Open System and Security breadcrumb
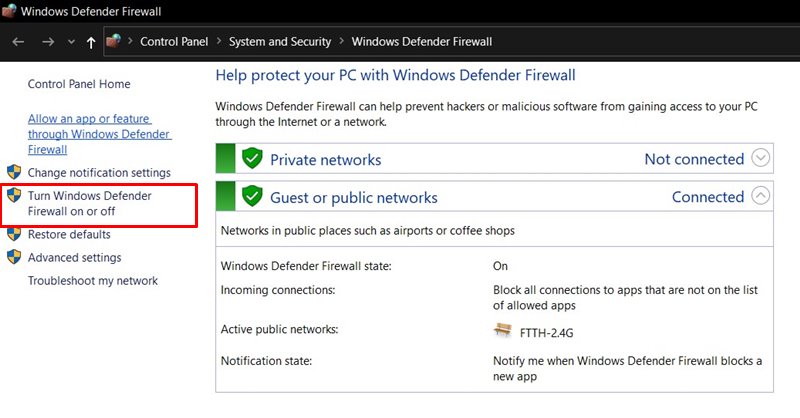This screenshot has width=800, height=418. coord(280,42)
